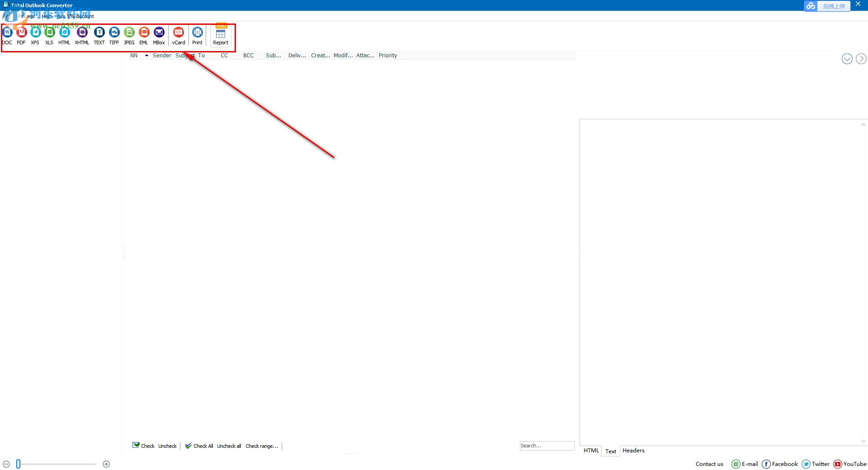Open the vCard export tool
Screen dimensions: 868x470
(178, 35)
